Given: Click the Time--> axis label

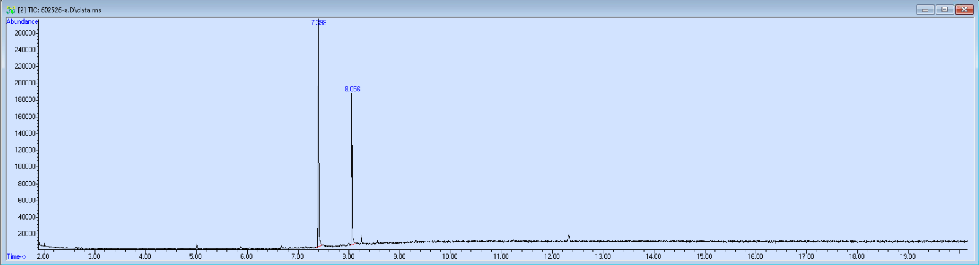Looking at the screenshot, I should tap(17, 256).
